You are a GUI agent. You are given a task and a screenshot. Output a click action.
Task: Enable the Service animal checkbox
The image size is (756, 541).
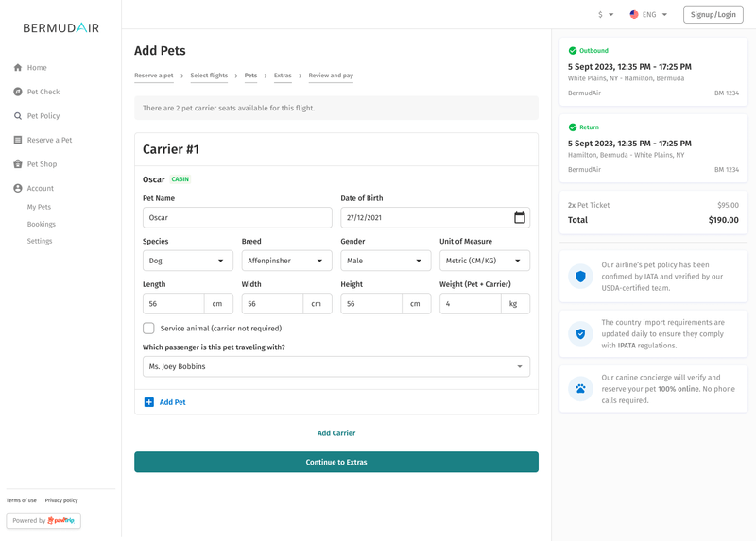coord(148,329)
